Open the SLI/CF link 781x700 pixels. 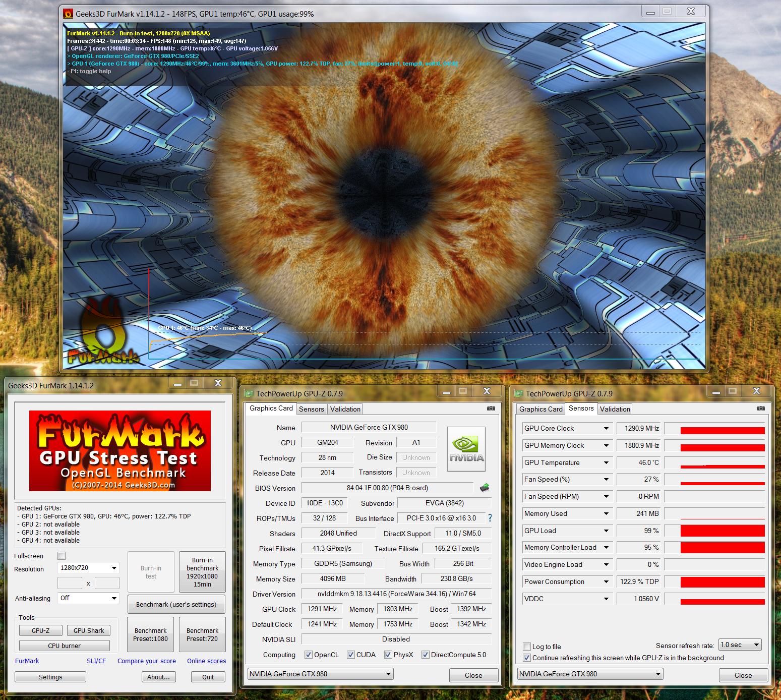coord(96,661)
